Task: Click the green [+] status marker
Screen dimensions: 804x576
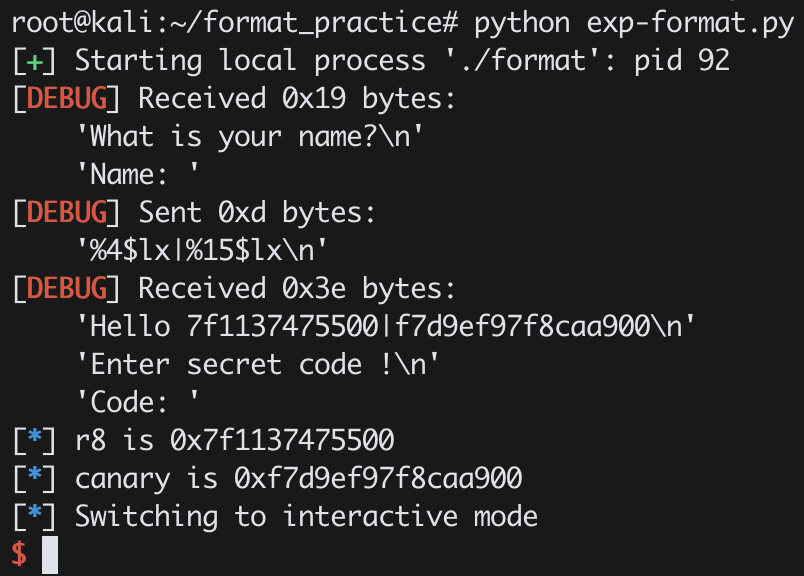Action: point(34,62)
